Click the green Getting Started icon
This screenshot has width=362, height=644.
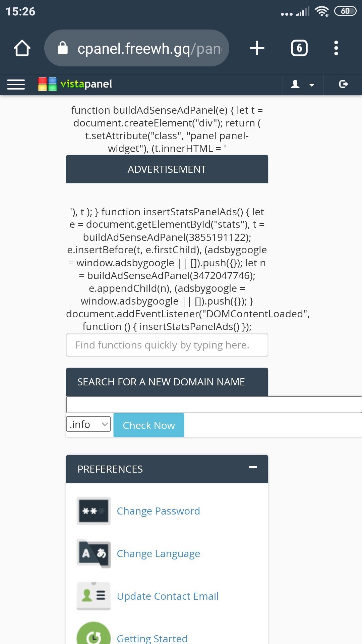click(94, 634)
